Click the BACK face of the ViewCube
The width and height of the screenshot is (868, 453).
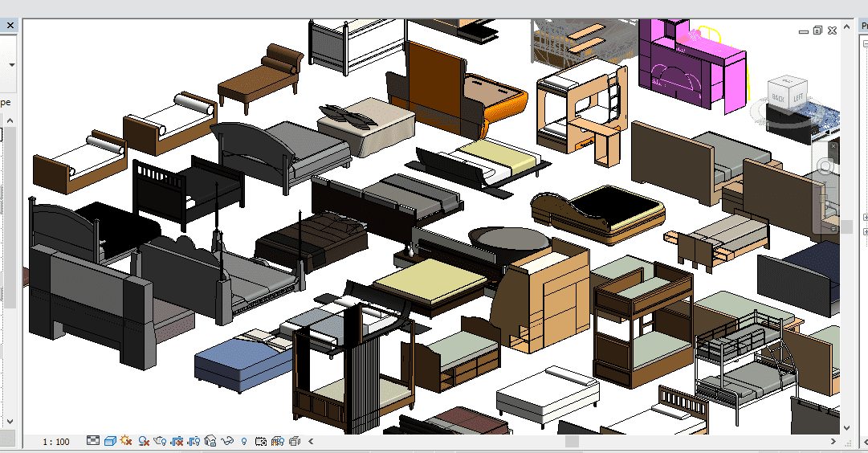[776, 96]
